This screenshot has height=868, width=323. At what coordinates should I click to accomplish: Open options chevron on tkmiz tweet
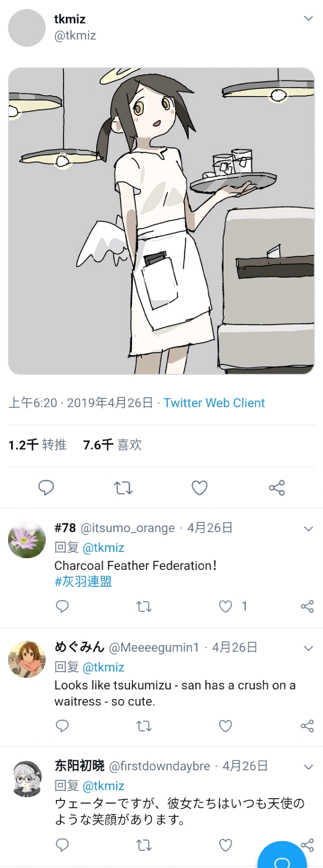point(309,18)
